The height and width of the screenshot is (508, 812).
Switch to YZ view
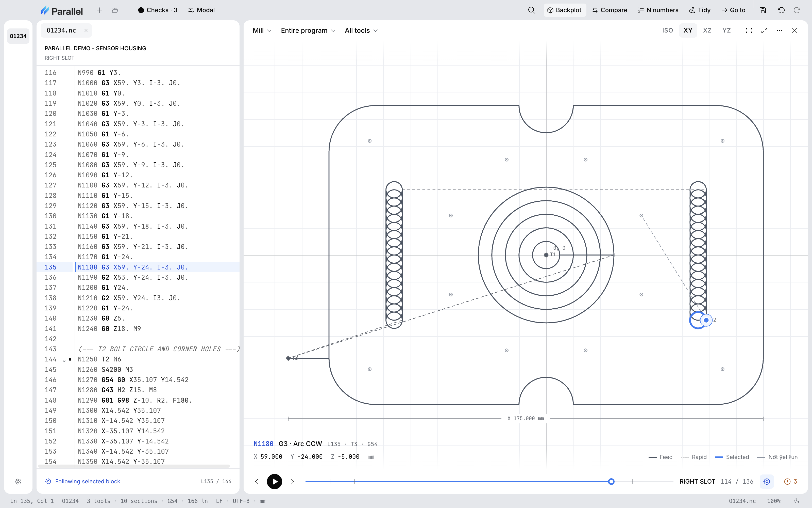pos(726,30)
